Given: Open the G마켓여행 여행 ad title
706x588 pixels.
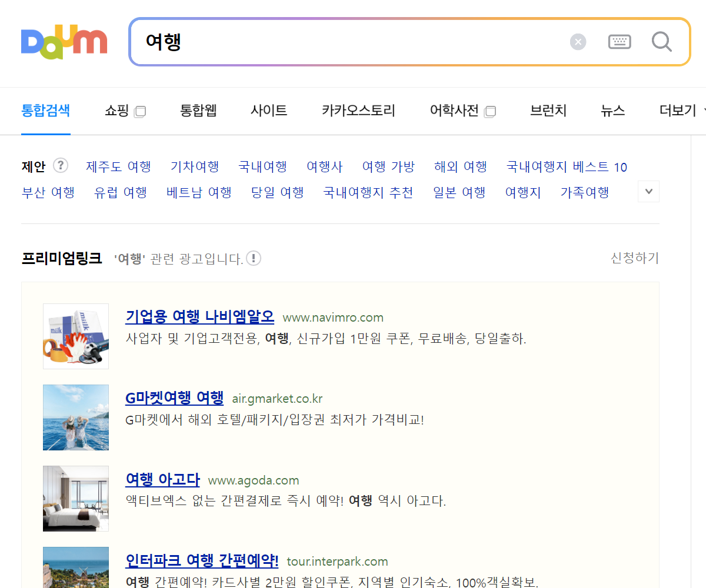Looking at the screenshot, I should coord(175,397).
